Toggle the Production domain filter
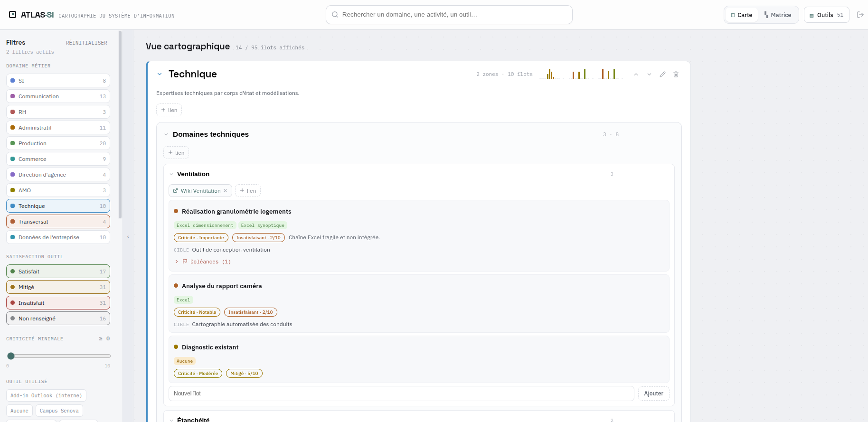The image size is (868, 422). coord(58,143)
